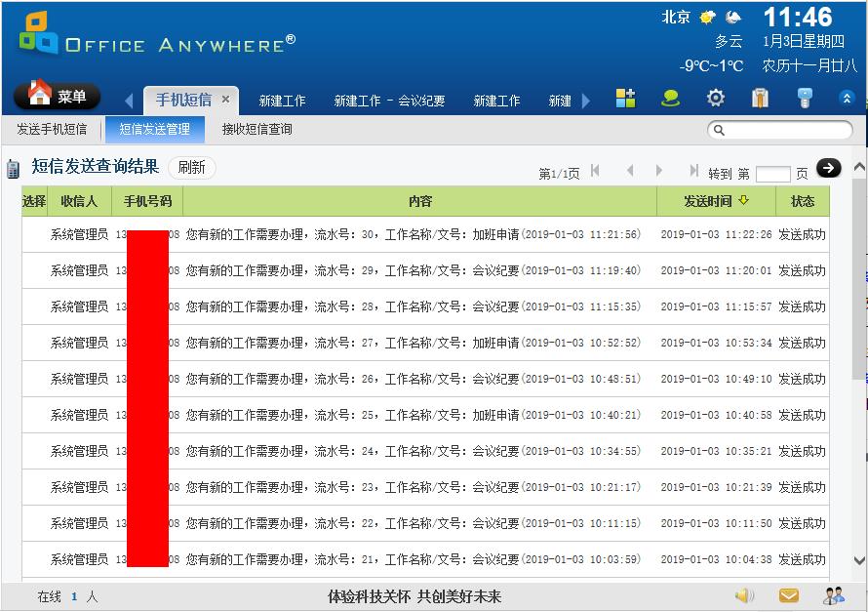The height and width of the screenshot is (612, 868).
Task: Jump to last page with pagination arrow
Action: tap(693, 168)
